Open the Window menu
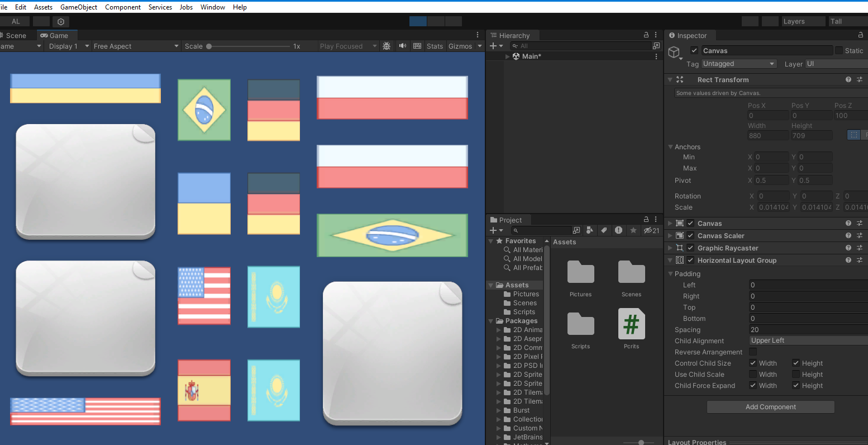This screenshot has height=445, width=868. pyautogui.click(x=213, y=7)
